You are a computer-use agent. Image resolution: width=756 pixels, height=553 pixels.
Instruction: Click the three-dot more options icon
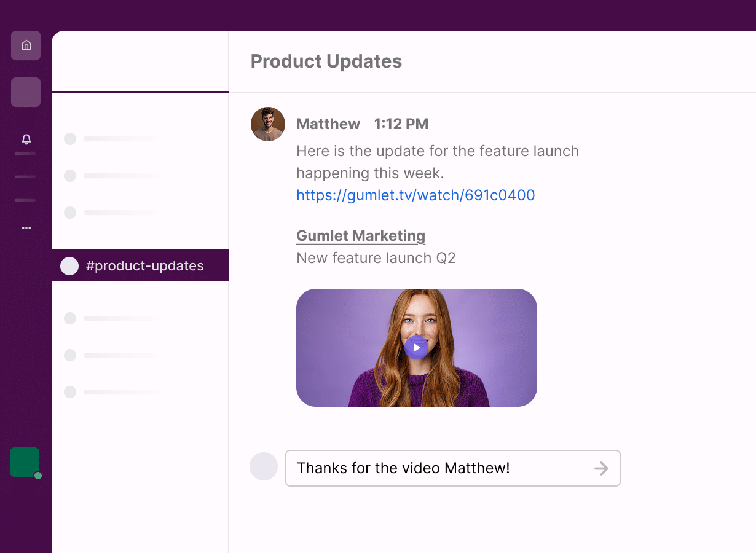pos(26,228)
